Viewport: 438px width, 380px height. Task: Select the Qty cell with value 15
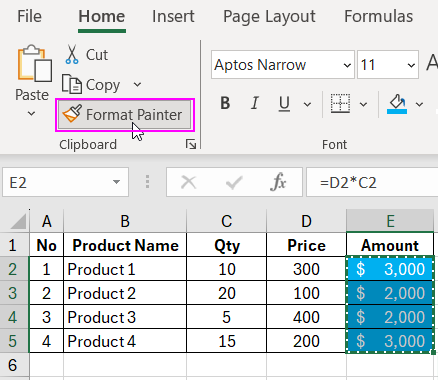click(227, 341)
